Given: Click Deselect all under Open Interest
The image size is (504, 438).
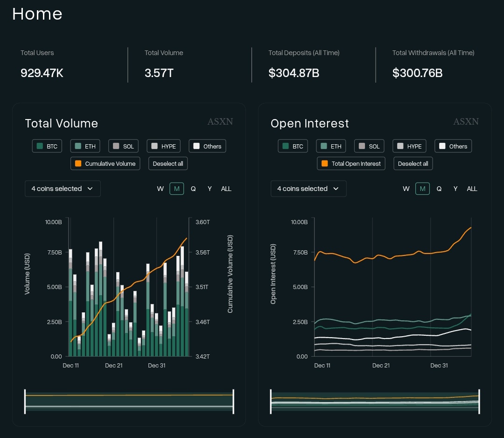Looking at the screenshot, I should (x=413, y=163).
